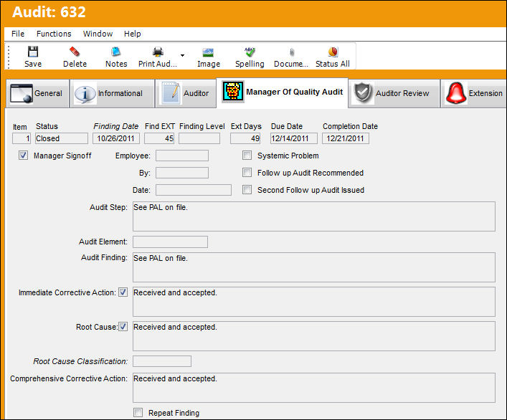The image size is (507, 420).
Task: Switch to the Auditor tab
Action: click(x=186, y=93)
